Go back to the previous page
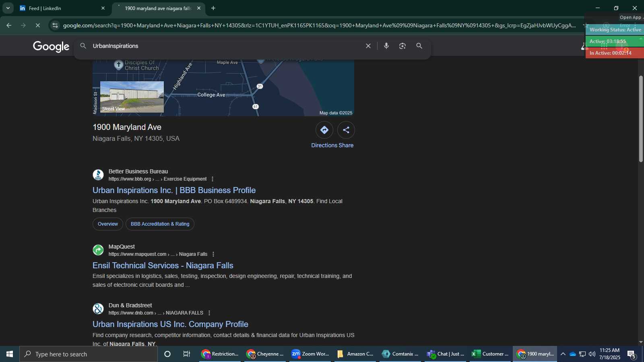 tap(9, 25)
